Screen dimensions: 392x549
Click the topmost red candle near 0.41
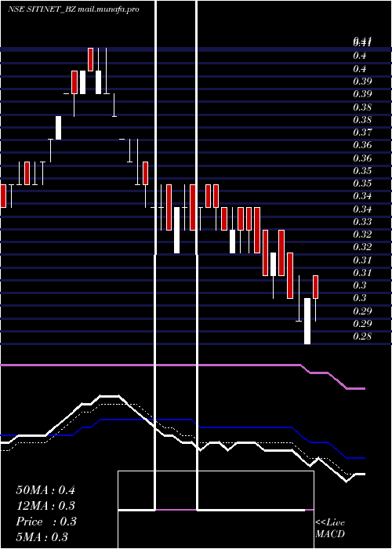[91, 60]
